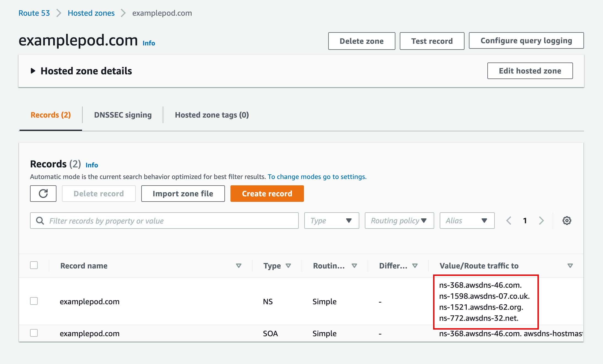Image resolution: width=603 pixels, height=364 pixels.
Task: Click Configure query logging button
Action: 526,40
